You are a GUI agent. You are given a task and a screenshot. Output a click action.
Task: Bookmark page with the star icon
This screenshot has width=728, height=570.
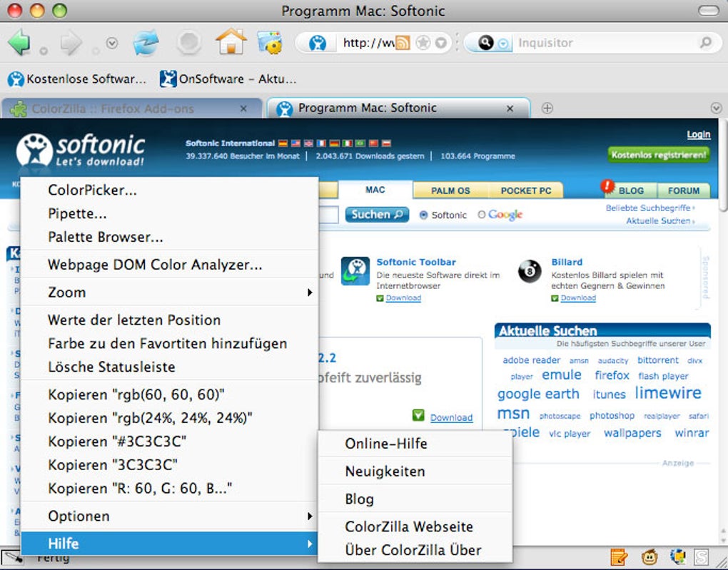(x=423, y=44)
